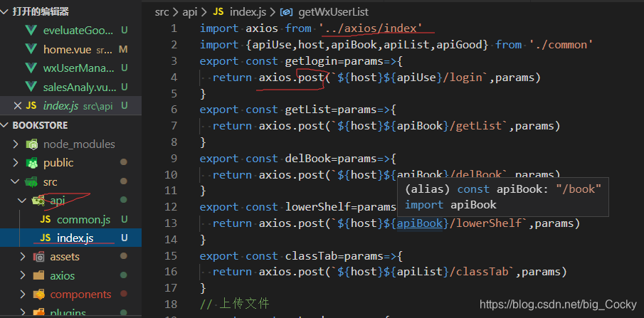Click the src folder icon
This screenshot has height=318, width=644.
coord(32,181)
